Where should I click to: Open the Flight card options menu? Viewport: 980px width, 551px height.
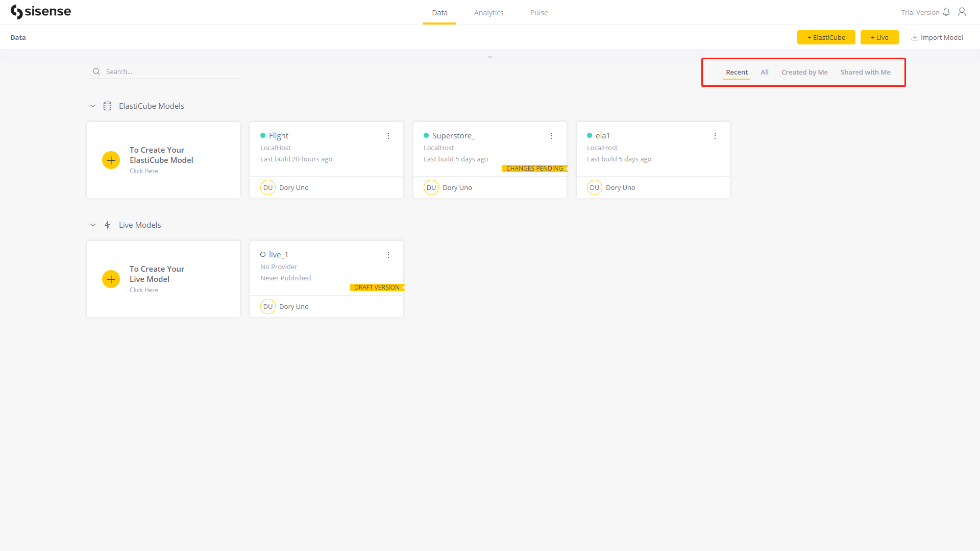[388, 136]
